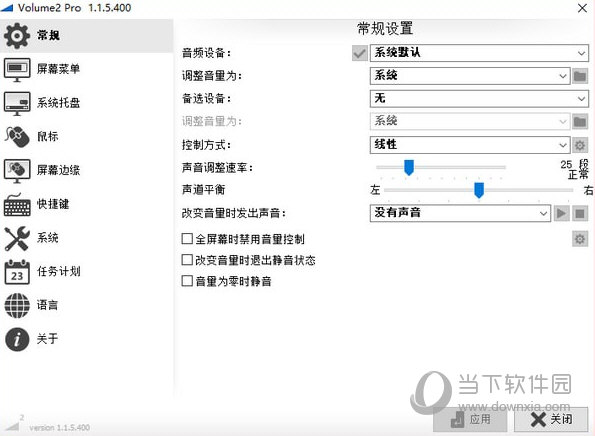The image size is (595, 436).
Task: Click the screen edge icon for 屏幕边缘
Action: [17, 170]
